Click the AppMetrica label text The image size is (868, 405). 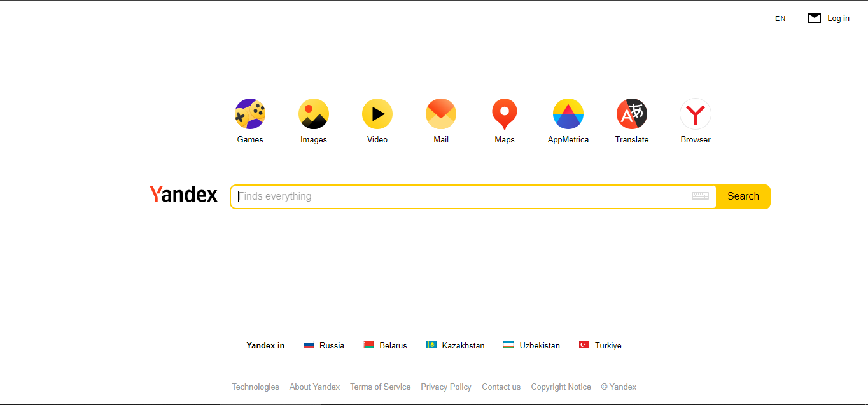pos(568,139)
